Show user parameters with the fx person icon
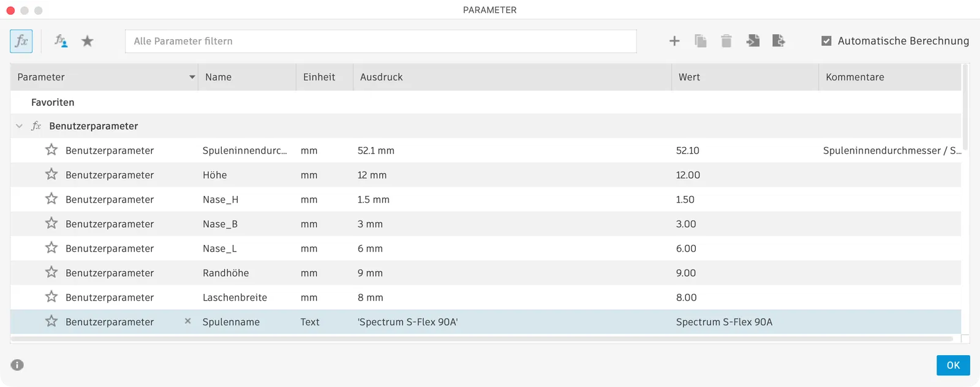This screenshot has height=387, width=980. 61,41
